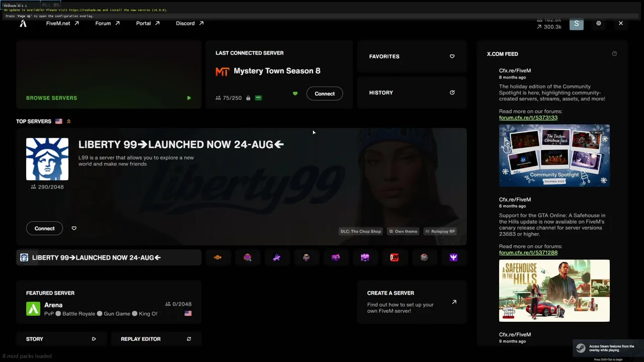Open the Favorites panel
The height and width of the screenshot is (362, 644).
point(412,56)
